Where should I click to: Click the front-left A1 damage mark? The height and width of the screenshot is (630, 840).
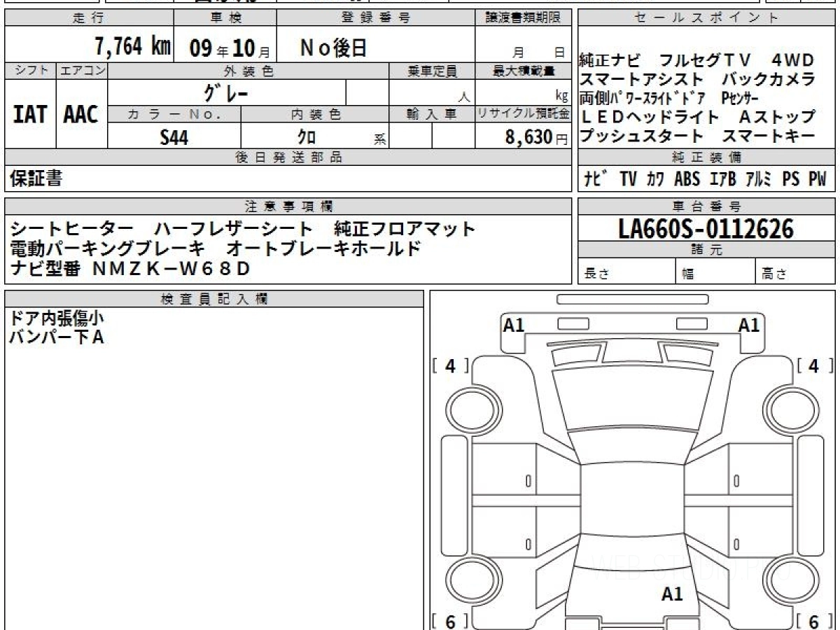point(514,325)
